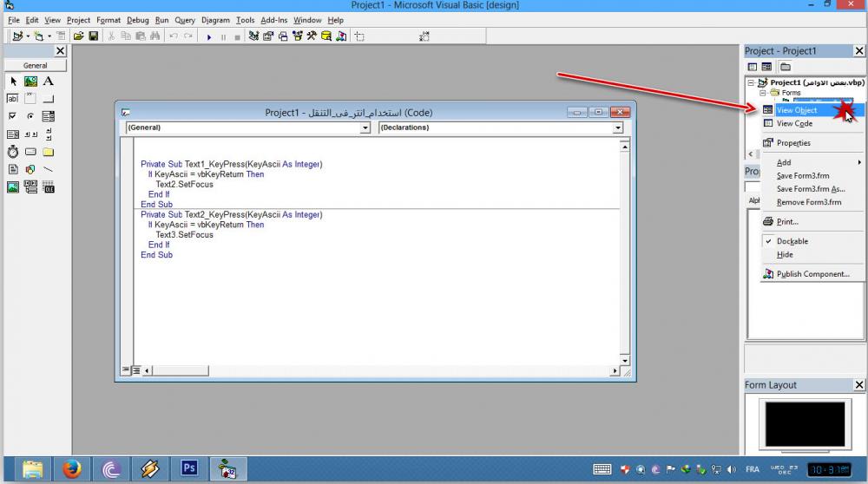Click the form preview in Form Layout
This screenshot has width=868, height=484.
805,424
